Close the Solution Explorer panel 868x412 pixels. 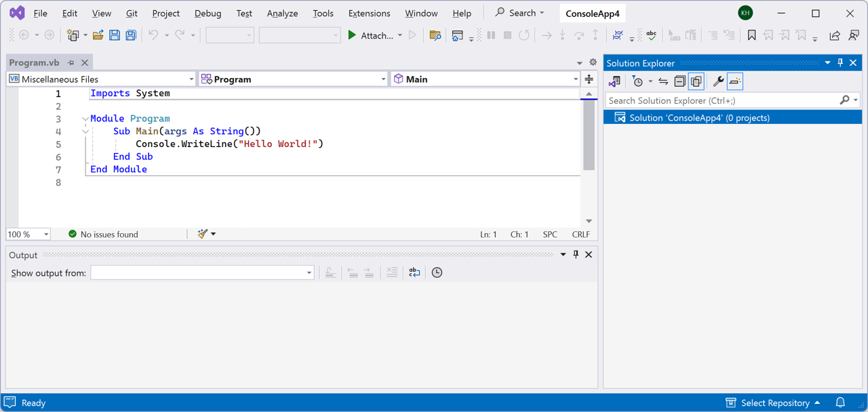(x=853, y=62)
